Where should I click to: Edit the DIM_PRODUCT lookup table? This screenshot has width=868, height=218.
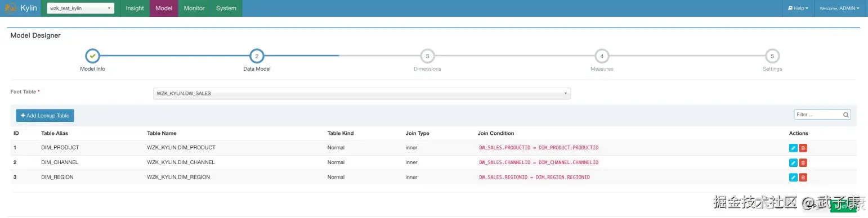(793, 148)
